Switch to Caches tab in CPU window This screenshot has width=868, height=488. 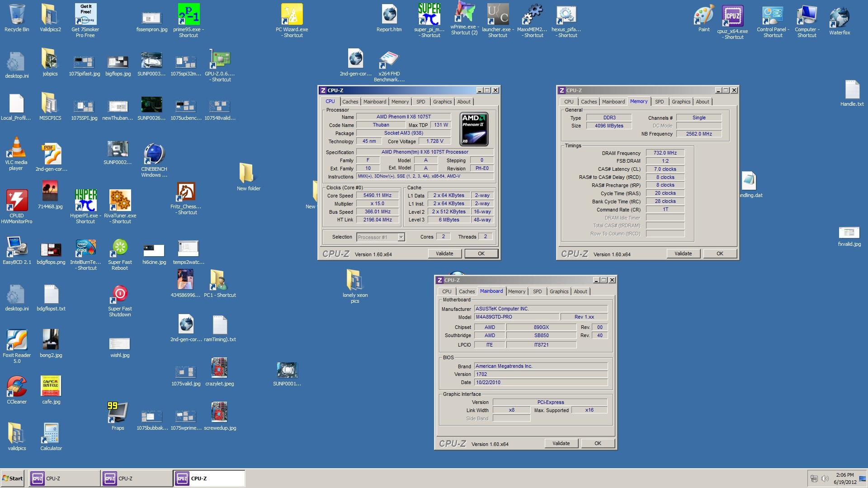[x=350, y=102]
